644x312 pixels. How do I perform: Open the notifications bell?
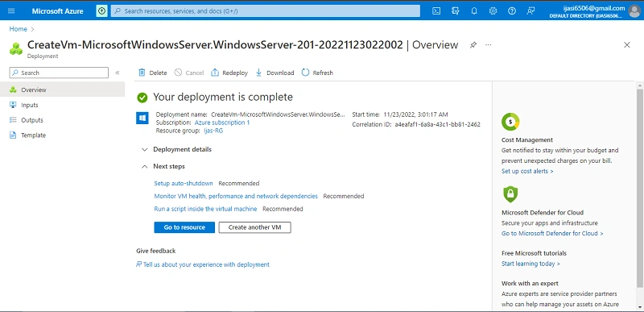coord(474,11)
